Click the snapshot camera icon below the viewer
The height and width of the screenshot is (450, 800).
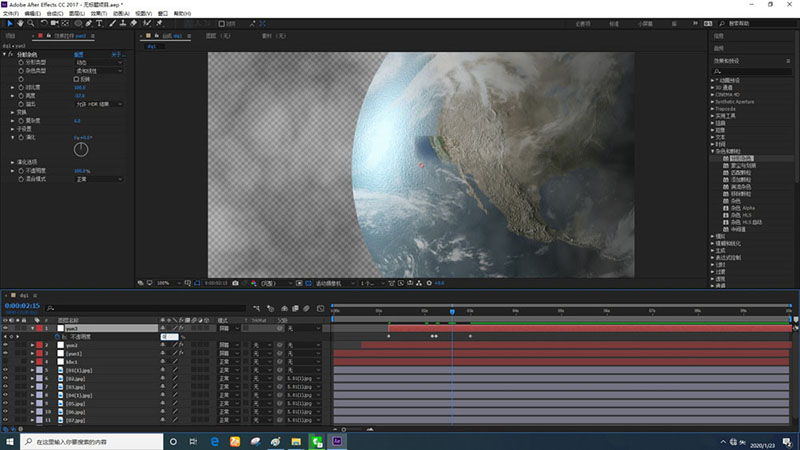[234, 283]
